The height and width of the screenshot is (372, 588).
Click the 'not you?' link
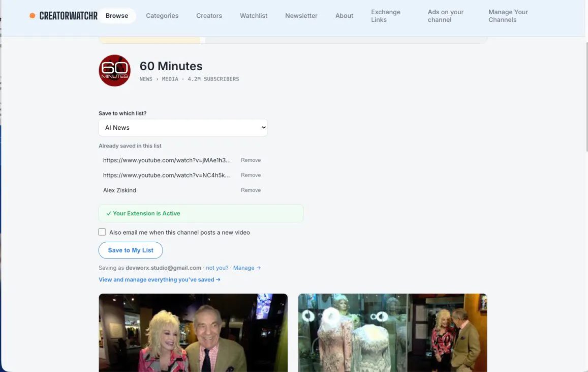point(217,268)
